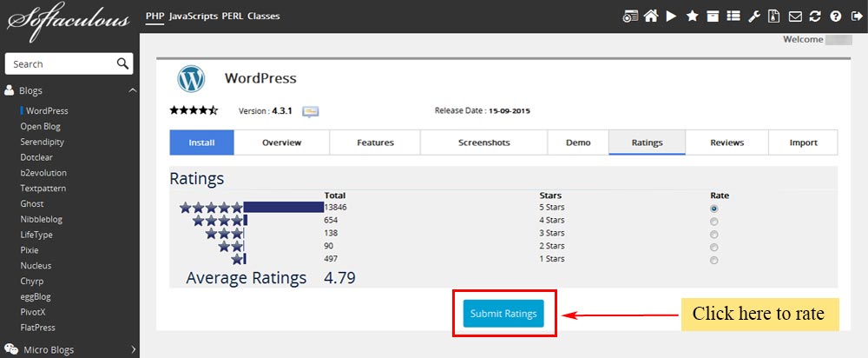868x358 pixels.
Task: Click the average rating value 4.79
Action: pyautogui.click(x=339, y=278)
